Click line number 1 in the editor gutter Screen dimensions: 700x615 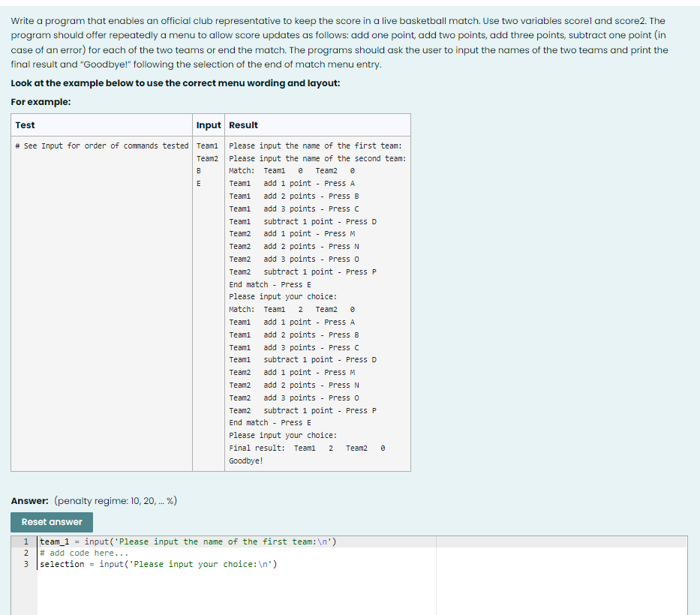(26, 541)
